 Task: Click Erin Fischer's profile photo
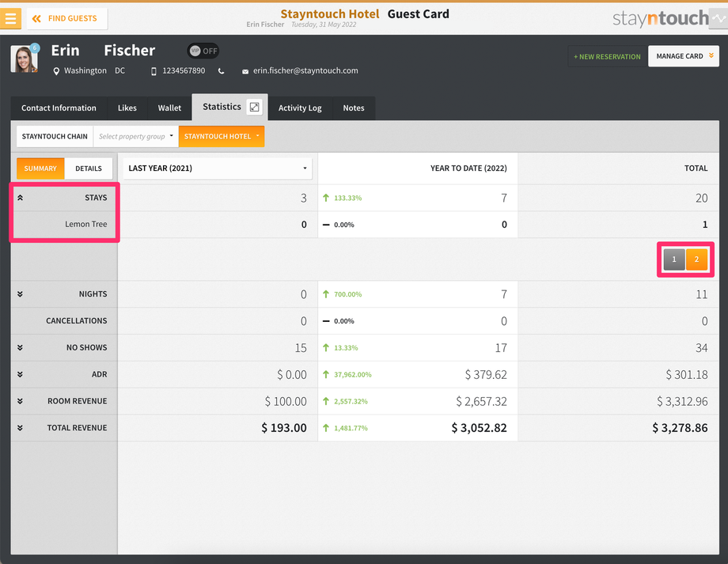[24, 59]
